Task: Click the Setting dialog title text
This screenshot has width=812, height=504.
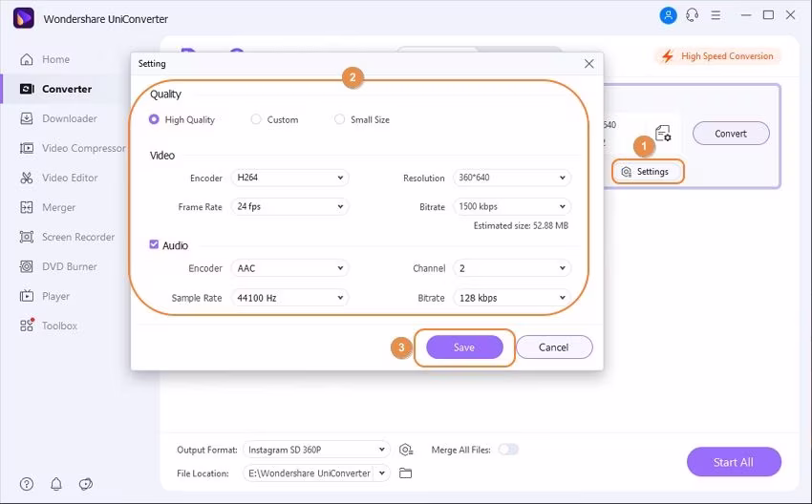Action: 152,64
